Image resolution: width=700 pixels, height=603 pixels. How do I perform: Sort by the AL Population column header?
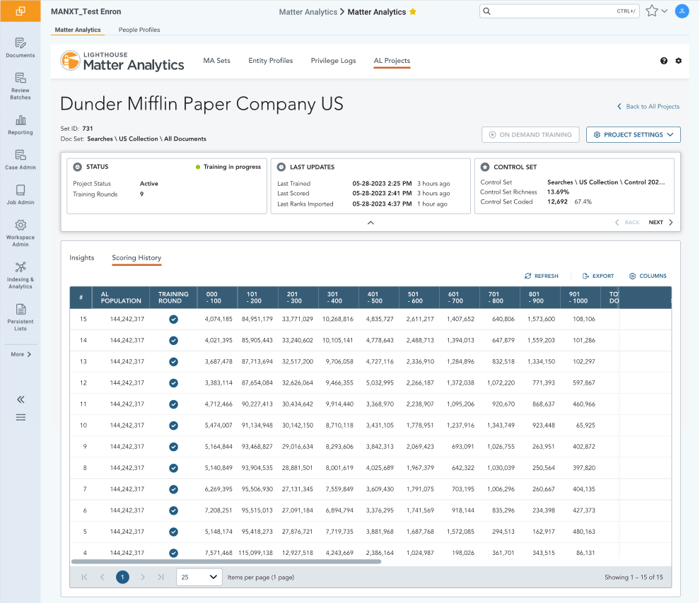[x=121, y=298]
